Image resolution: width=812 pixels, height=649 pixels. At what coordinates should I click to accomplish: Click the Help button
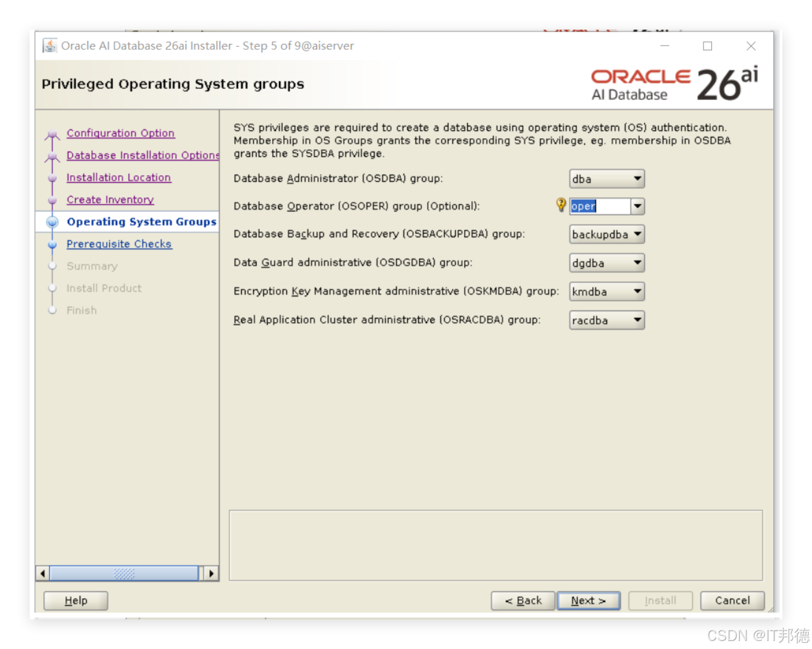[x=76, y=600]
